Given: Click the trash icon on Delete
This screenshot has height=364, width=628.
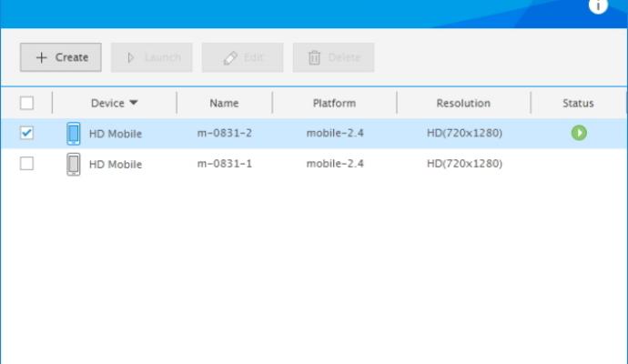Looking at the screenshot, I should [x=315, y=57].
